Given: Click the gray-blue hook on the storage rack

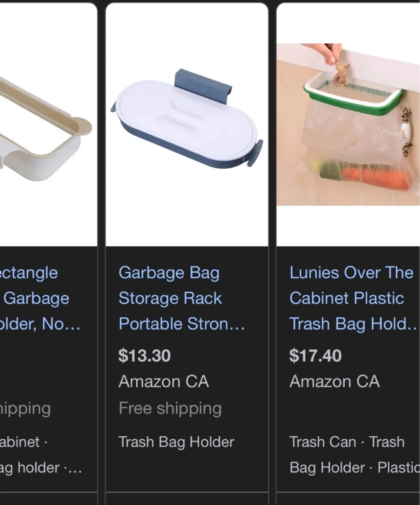Looking at the screenshot, I should (x=203, y=85).
